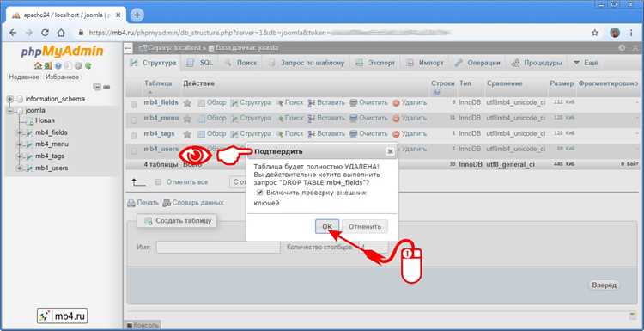Image resolution: width=644 pixels, height=331 pixels.
Task: Star mb4_menu as favorite table
Action: pos(187,119)
